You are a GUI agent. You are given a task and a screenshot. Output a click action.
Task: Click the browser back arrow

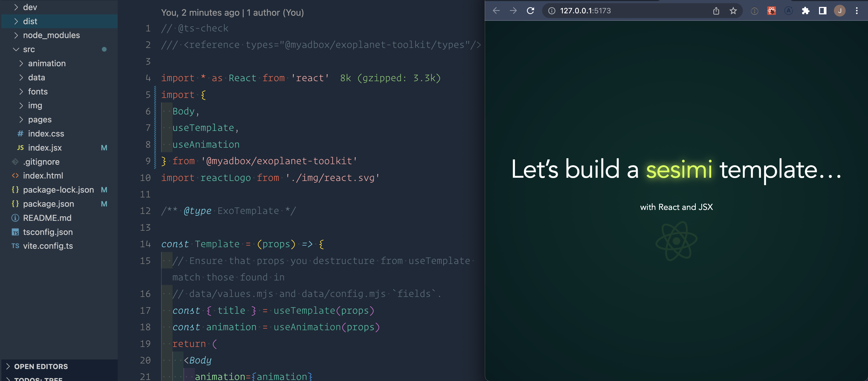pos(496,11)
